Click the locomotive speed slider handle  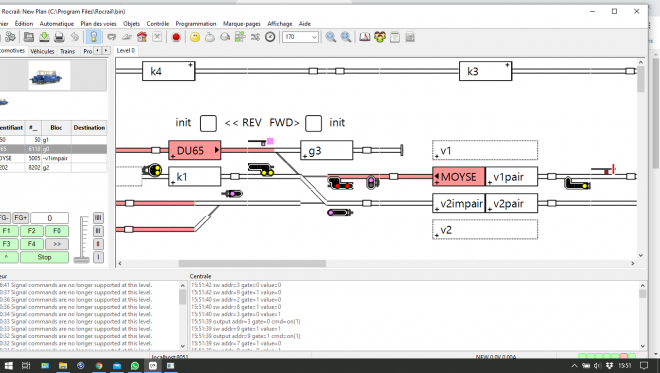click(x=82, y=260)
